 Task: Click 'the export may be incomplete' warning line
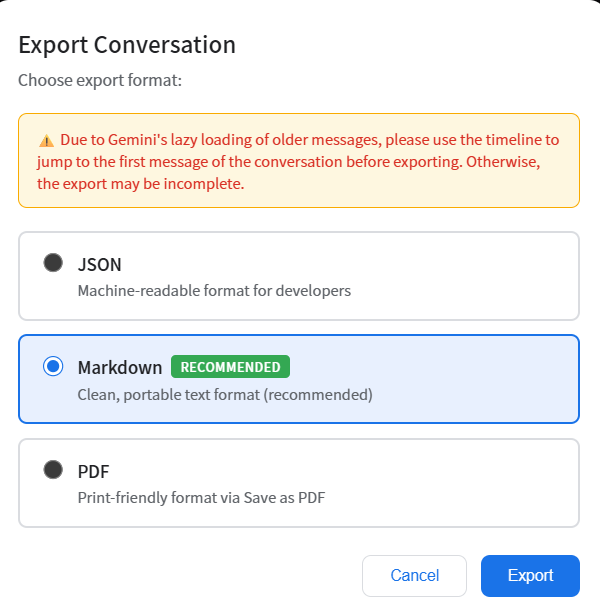click(140, 184)
